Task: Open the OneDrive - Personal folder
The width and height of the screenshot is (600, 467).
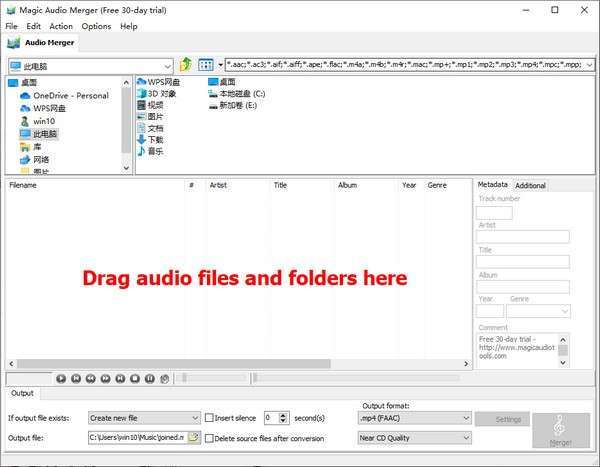Action: click(x=70, y=95)
